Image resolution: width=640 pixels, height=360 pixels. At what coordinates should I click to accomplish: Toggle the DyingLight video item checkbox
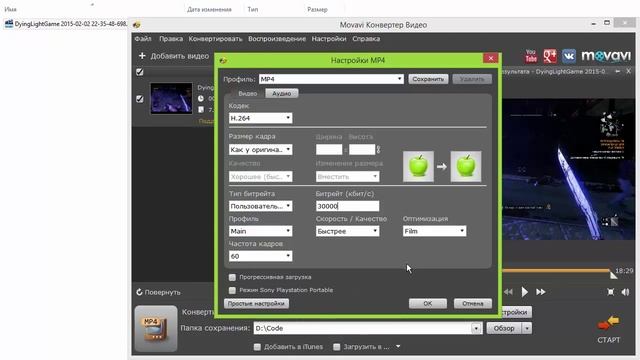(x=140, y=99)
